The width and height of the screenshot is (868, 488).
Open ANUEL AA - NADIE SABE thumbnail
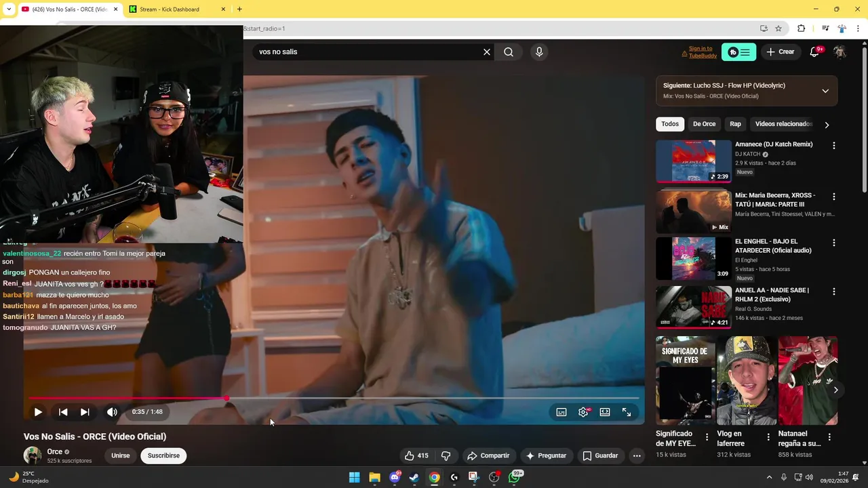[694, 307]
